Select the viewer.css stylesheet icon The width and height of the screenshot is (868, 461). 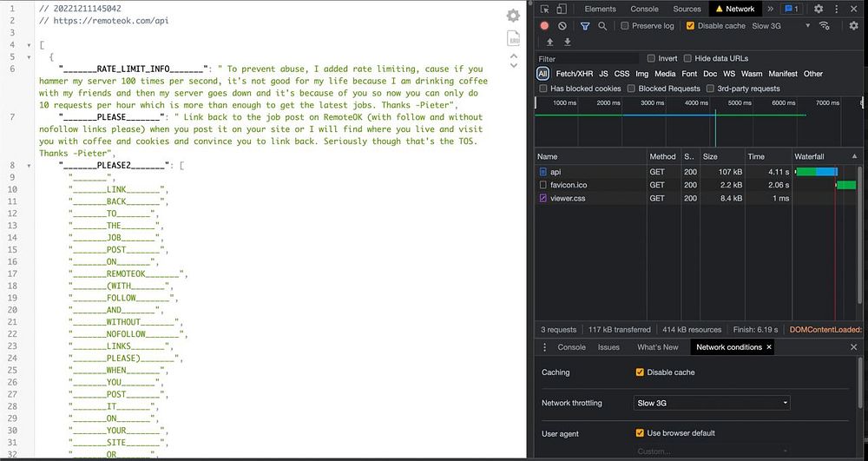(x=543, y=198)
